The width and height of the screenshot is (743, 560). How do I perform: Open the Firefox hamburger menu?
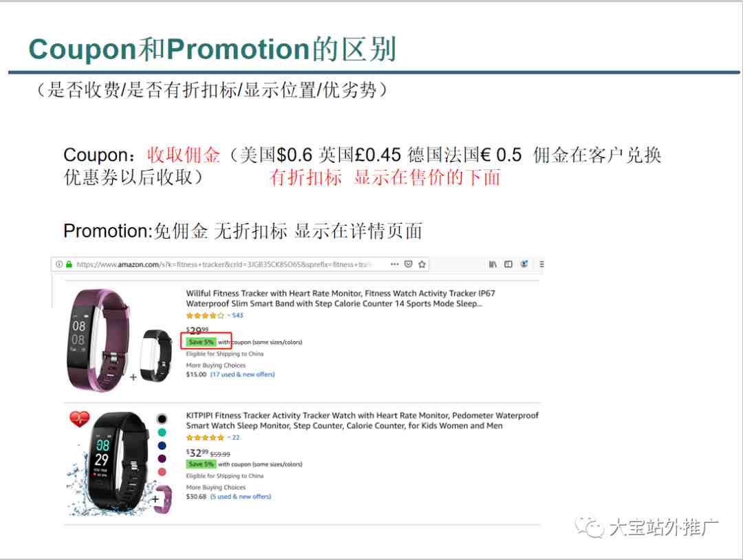(541, 264)
